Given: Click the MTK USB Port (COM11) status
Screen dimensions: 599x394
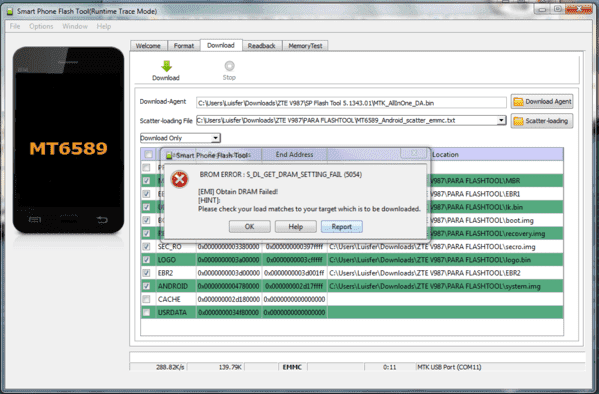Looking at the screenshot, I should click(449, 367).
